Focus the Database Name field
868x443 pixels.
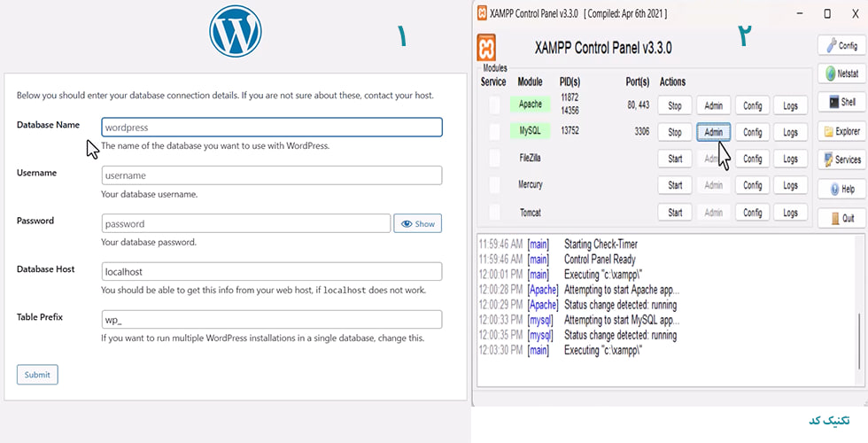coord(272,127)
